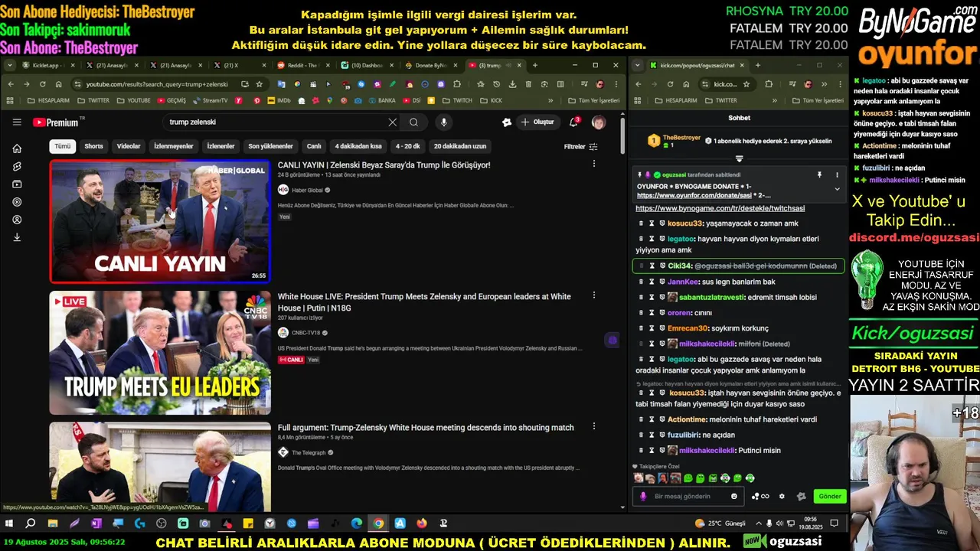Select the Videolar filter chip

click(x=129, y=146)
